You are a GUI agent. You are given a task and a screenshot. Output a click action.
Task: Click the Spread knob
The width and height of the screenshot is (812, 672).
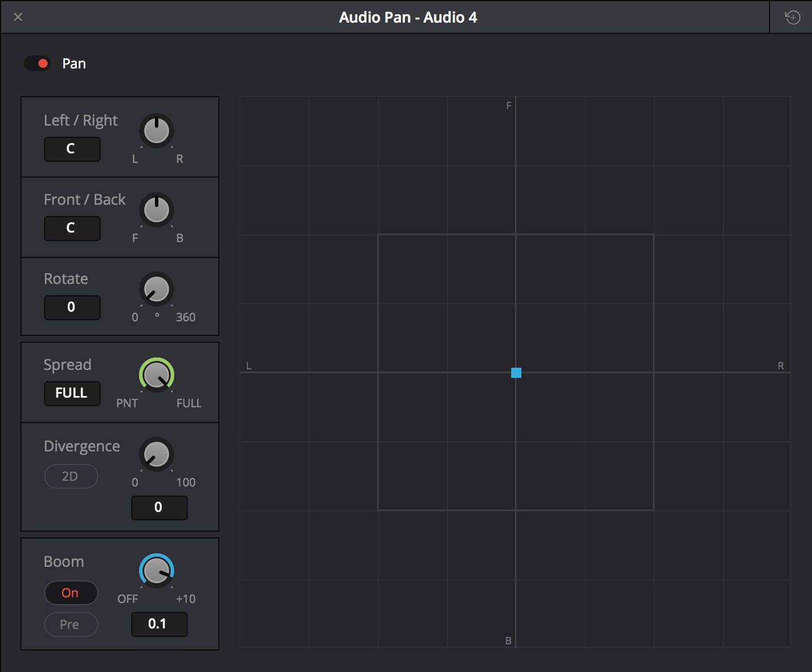coord(157,375)
